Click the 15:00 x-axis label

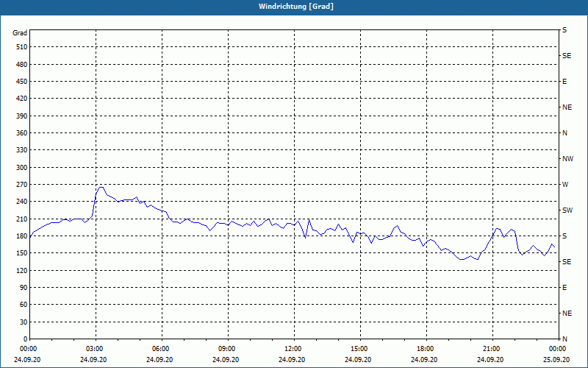pyautogui.click(x=359, y=349)
